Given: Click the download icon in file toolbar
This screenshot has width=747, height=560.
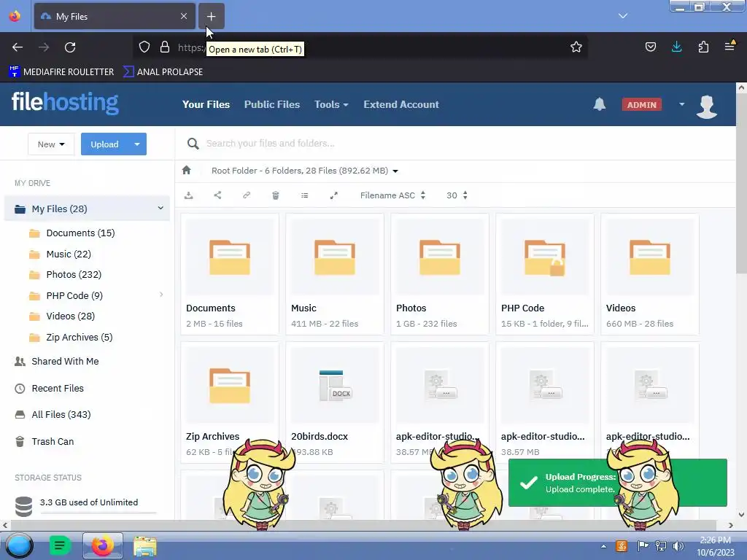Looking at the screenshot, I should point(189,195).
